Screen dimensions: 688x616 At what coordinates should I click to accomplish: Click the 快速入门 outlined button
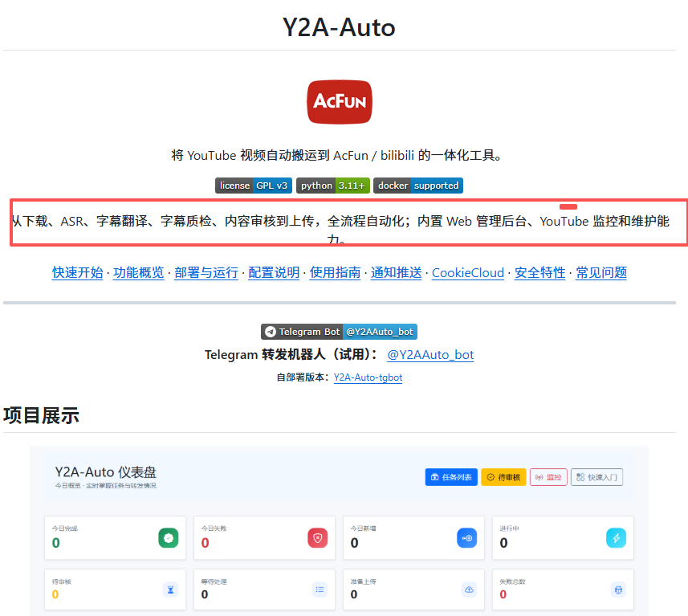click(x=596, y=477)
